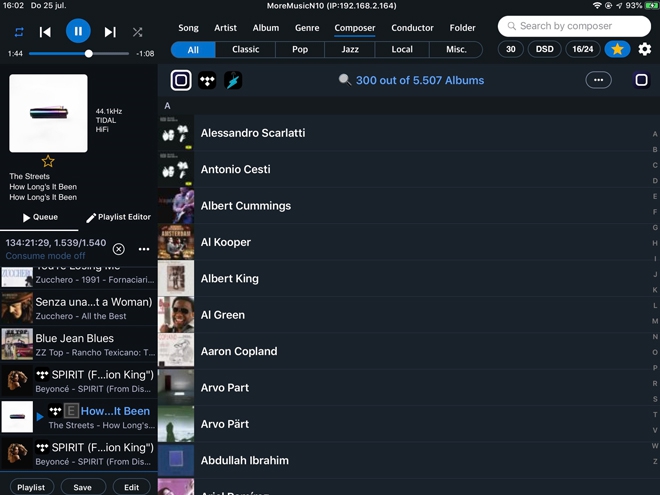Open the Playlist Editor tab
This screenshot has height=495, width=660.
pyautogui.click(x=118, y=217)
